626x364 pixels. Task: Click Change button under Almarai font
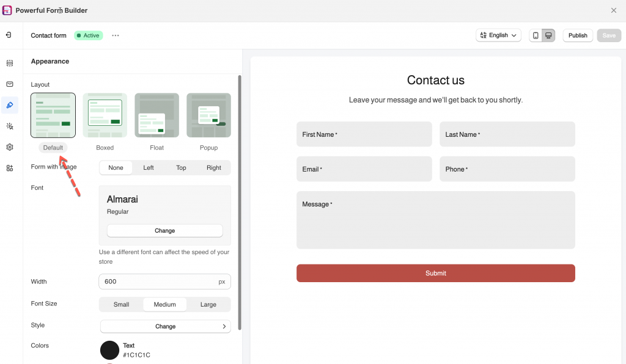pos(164,231)
